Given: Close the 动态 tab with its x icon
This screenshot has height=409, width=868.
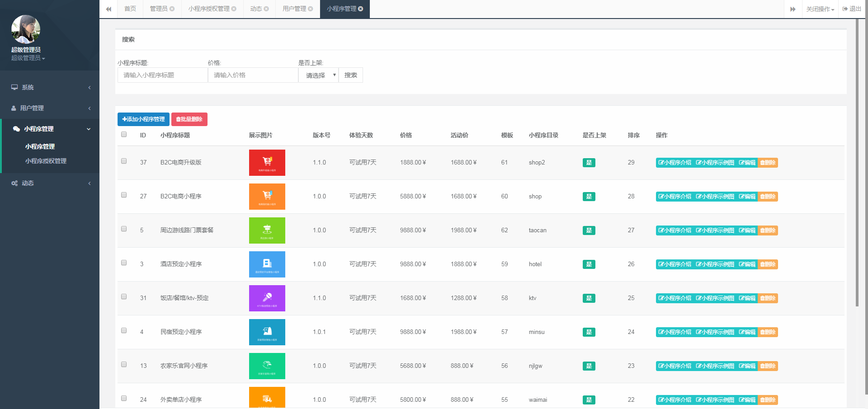Looking at the screenshot, I should tap(266, 9).
